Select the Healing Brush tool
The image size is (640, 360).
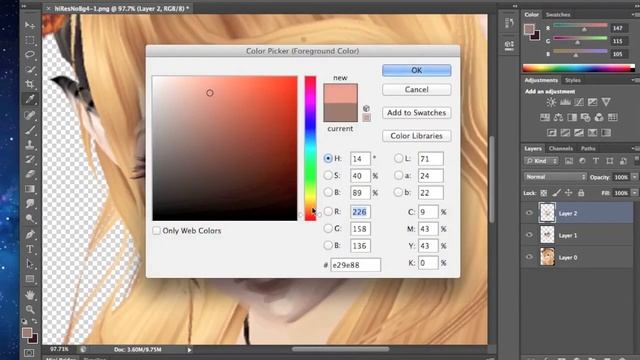click(x=30, y=115)
